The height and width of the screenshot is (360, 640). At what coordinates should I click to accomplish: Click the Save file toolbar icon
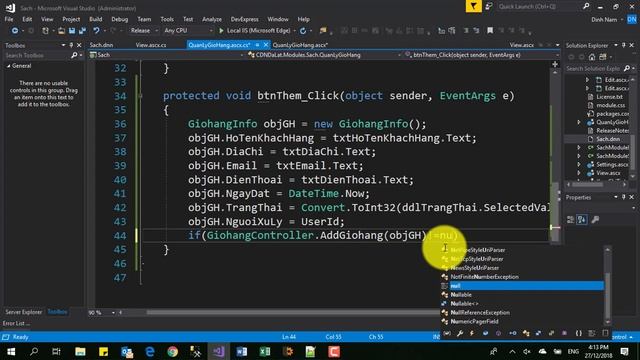(x=72, y=31)
